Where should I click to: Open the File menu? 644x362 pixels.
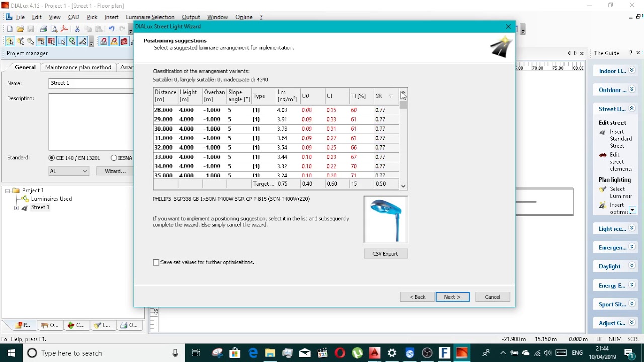tap(20, 17)
